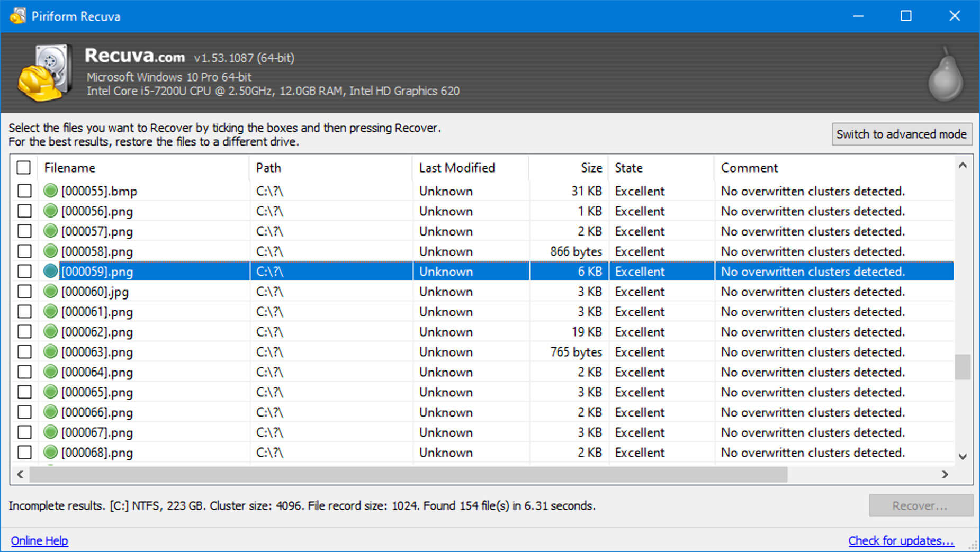Click vertical scrollbar up arrow
The height and width of the screenshot is (552, 980).
click(x=963, y=166)
